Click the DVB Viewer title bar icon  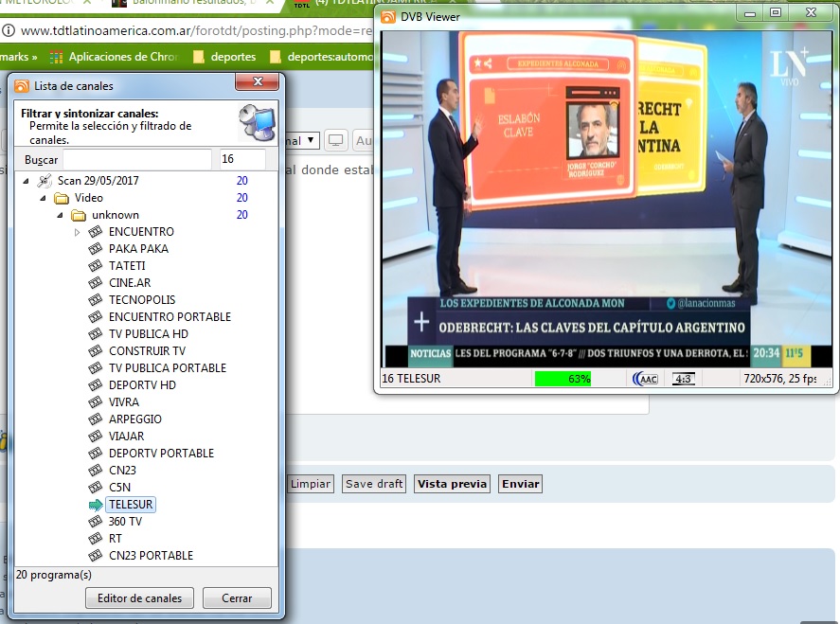[x=388, y=17]
